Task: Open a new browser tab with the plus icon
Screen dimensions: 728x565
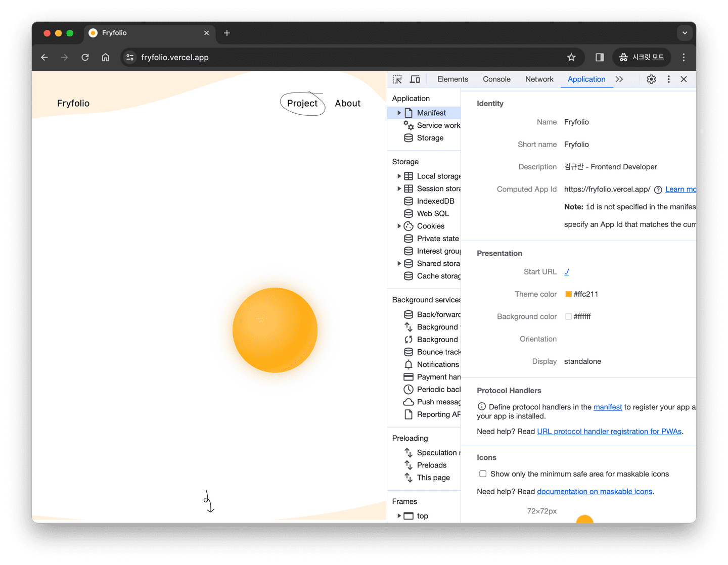Action: click(226, 33)
